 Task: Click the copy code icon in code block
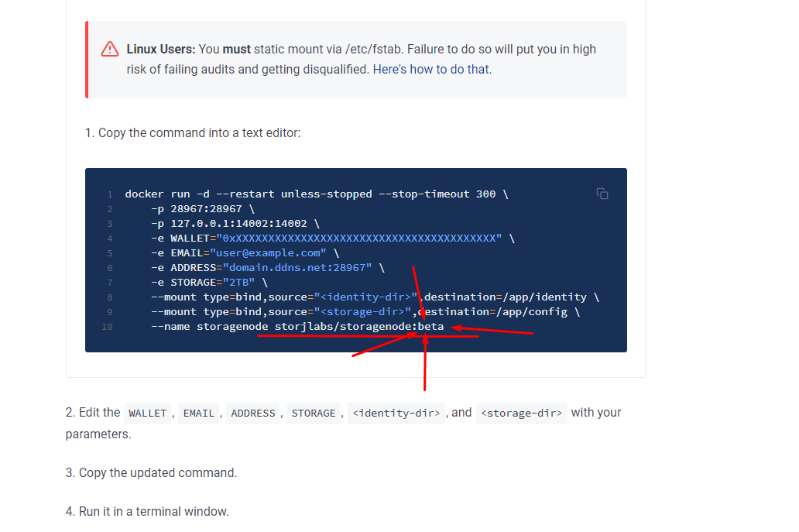pyautogui.click(x=602, y=194)
